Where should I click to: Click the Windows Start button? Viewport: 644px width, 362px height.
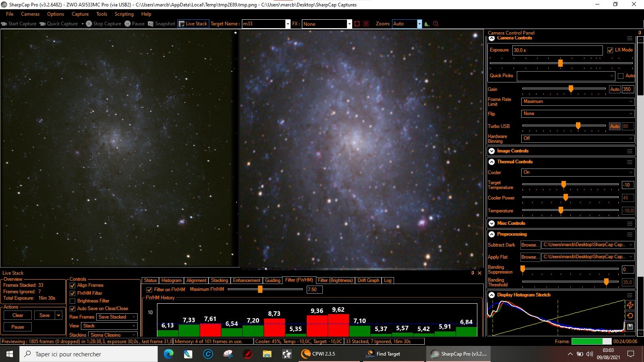point(10,354)
